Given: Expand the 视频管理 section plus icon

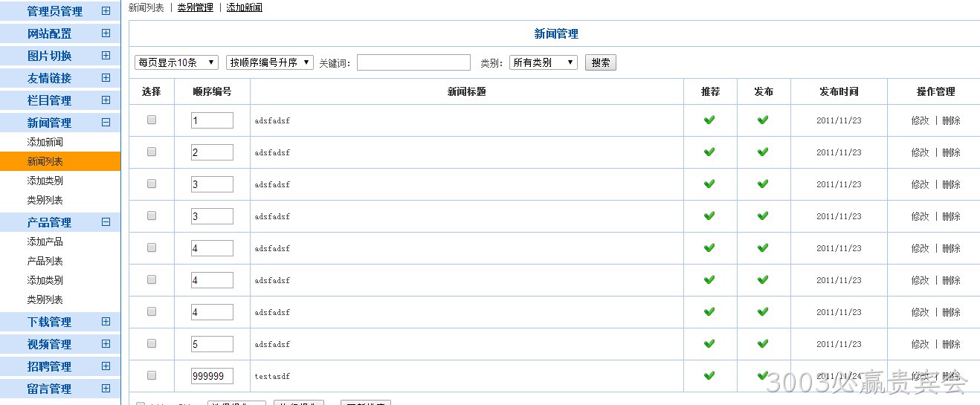Looking at the screenshot, I should point(106,344).
